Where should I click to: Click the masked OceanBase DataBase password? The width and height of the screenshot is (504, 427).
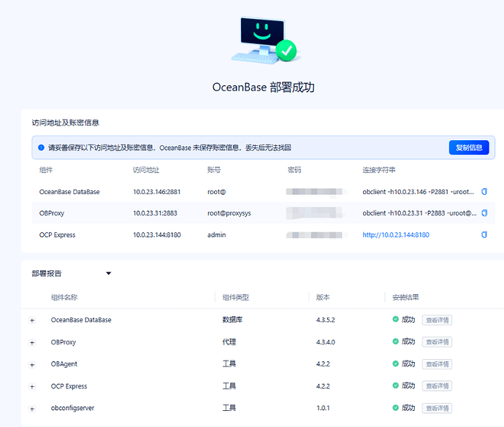(316, 192)
